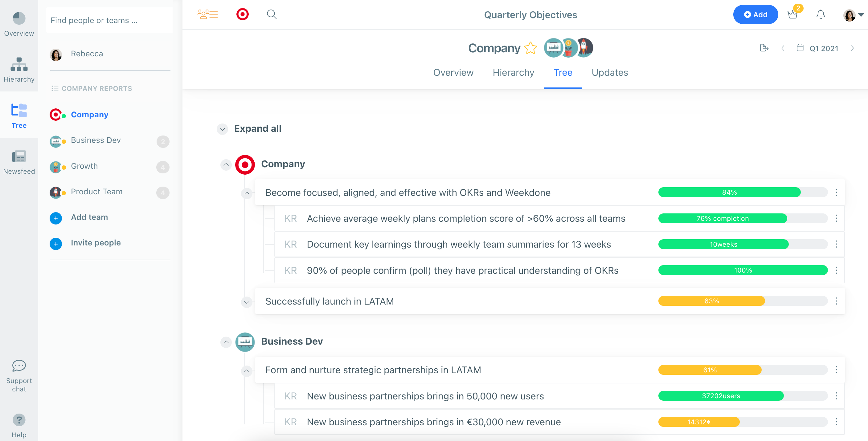Open the people and teams list icon
Screen dimensions: 868x441
coord(207,14)
